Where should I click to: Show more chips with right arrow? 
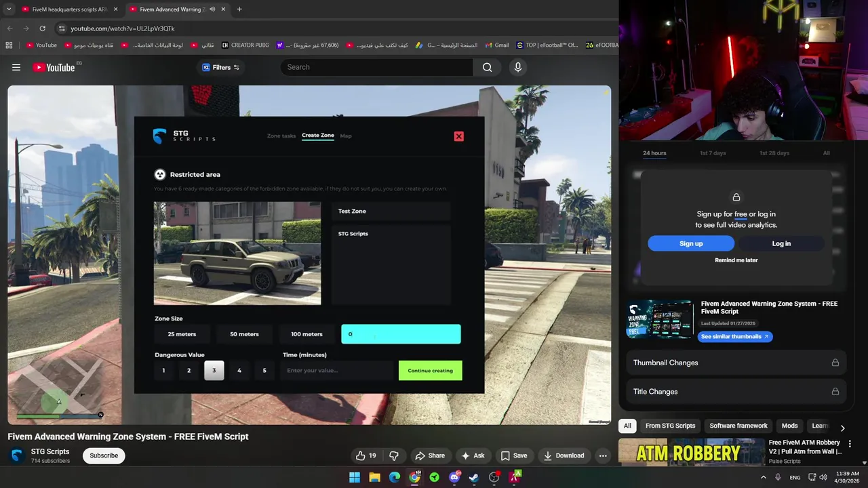(842, 428)
